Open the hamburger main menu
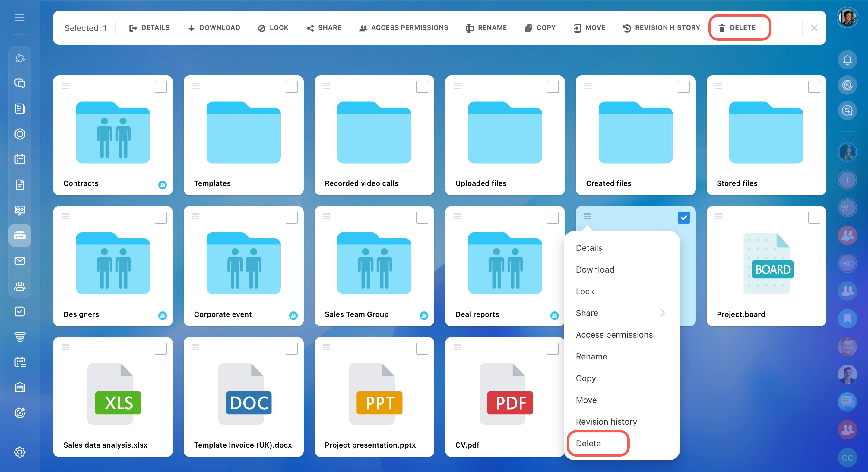Screen dimensions: 868x472 click(x=20, y=18)
